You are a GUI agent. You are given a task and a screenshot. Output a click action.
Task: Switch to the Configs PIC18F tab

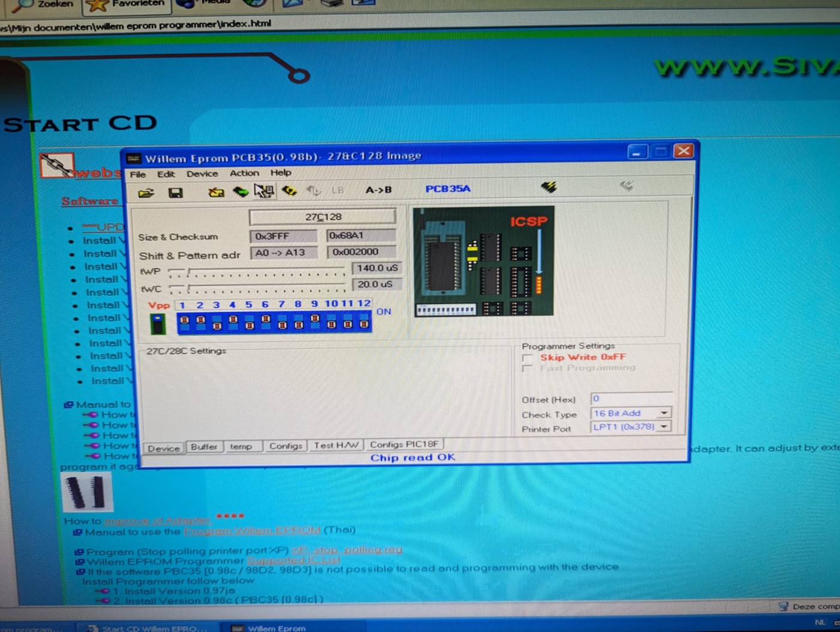tap(404, 444)
